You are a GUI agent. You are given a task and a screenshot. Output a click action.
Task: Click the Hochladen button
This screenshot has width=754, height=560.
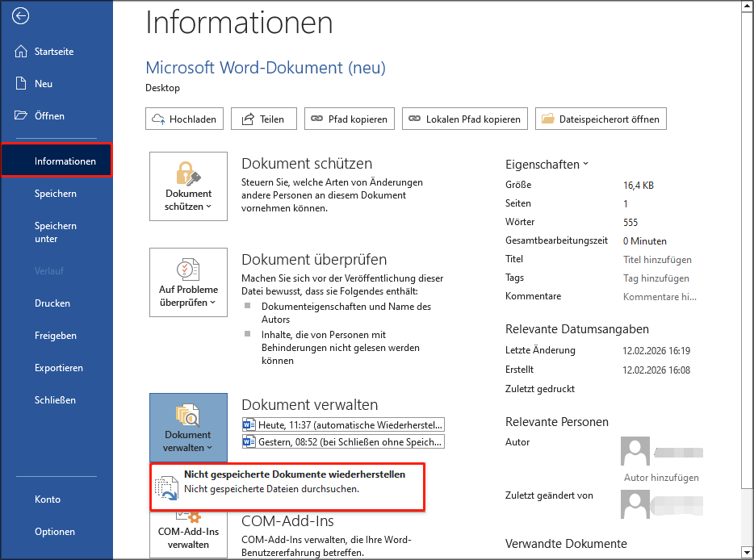coord(184,119)
